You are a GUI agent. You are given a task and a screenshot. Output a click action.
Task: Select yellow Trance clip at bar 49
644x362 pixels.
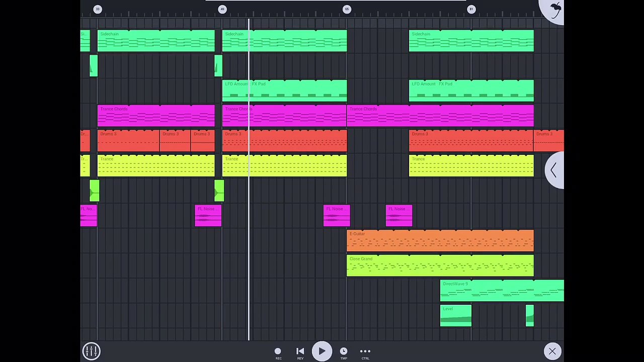[284, 165]
